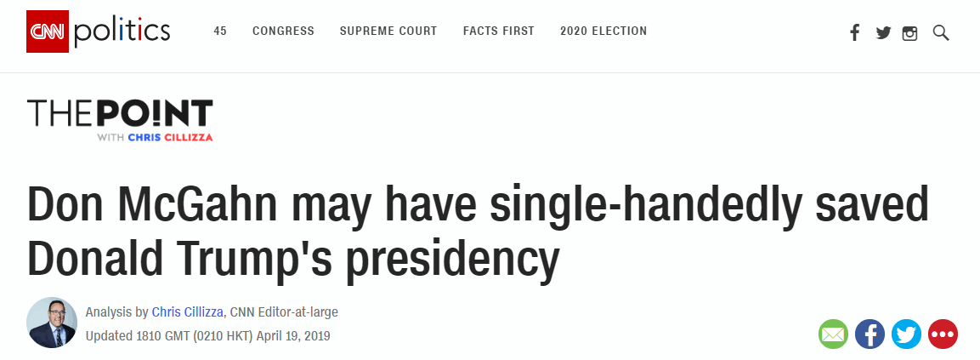Share the article via the green email icon

[x=833, y=334]
